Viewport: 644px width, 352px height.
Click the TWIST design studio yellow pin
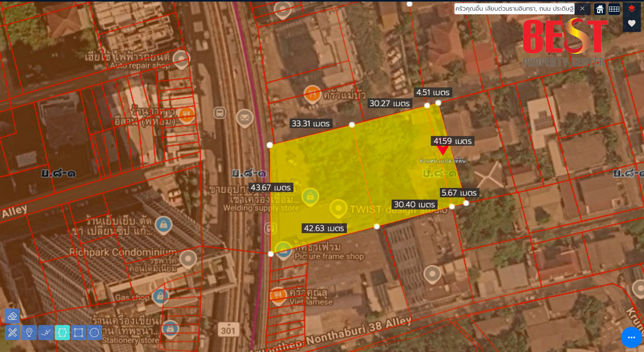pos(338,208)
